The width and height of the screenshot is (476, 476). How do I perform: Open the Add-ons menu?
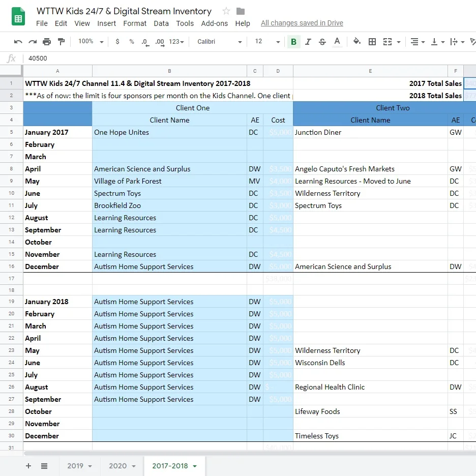[x=214, y=23]
